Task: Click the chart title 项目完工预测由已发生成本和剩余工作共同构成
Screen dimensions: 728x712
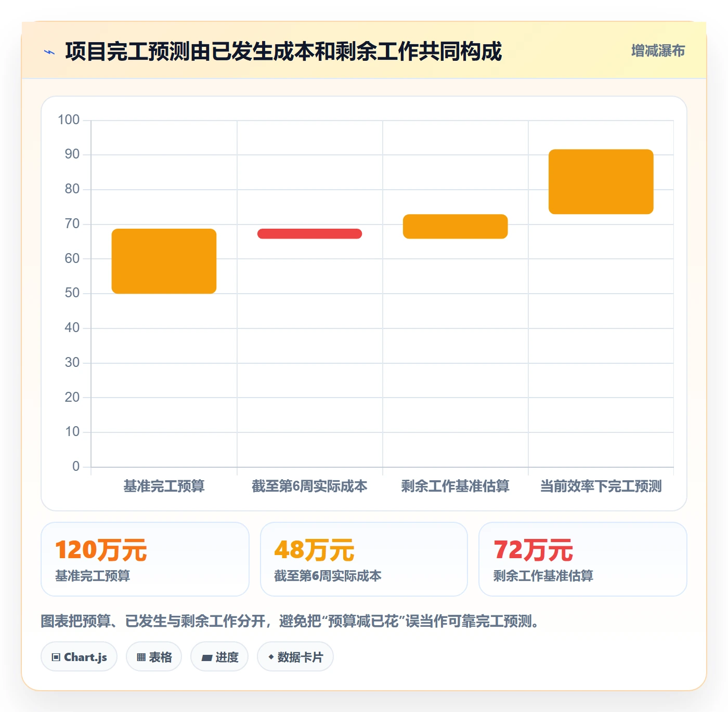Action: 283,51
